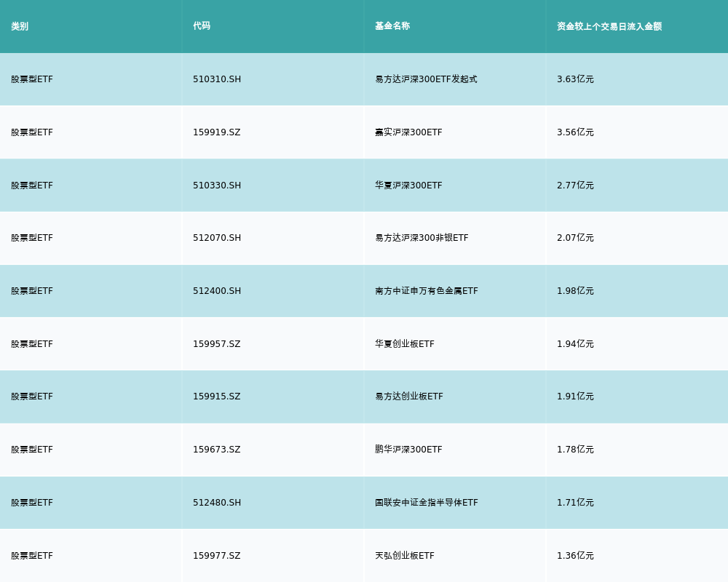Open 南方中证申万有色金属ETF entry

[427, 291]
